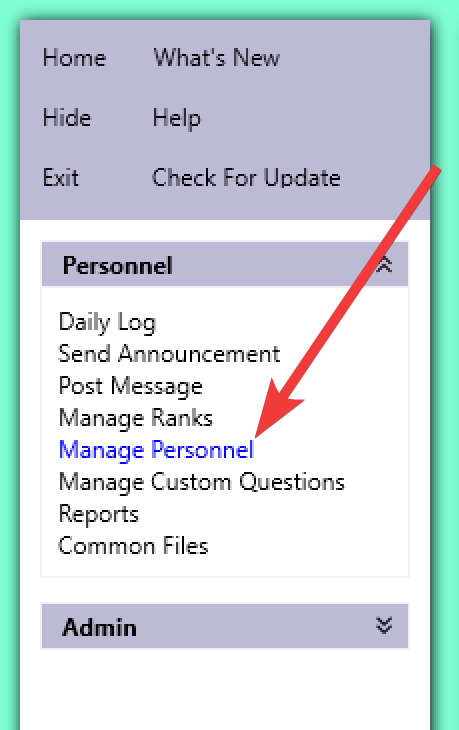Click the Admin section header
Viewport: 459px width, 730px height.
[x=225, y=626]
